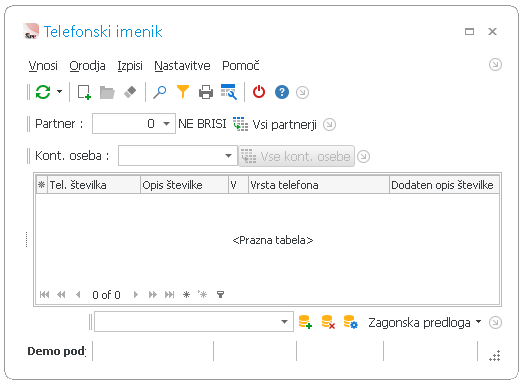Click the orange filter funnel icon
Image resolution: width=520 pixels, height=382 pixels.
[183, 92]
